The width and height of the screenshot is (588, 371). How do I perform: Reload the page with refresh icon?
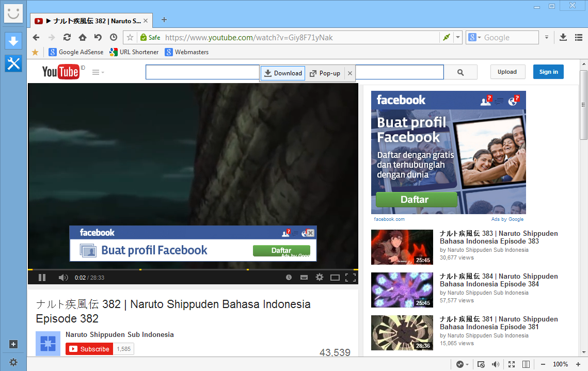pyautogui.click(x=67, y=38)
